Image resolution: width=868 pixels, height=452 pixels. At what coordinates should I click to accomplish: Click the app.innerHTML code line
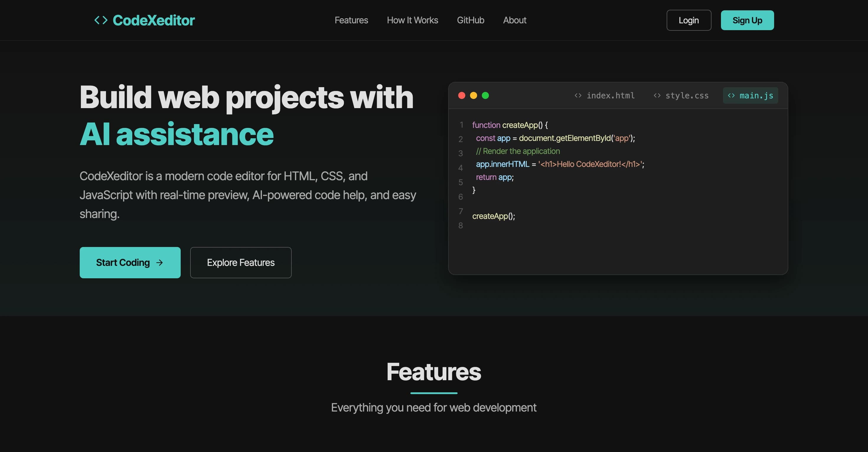click(560, 164)
